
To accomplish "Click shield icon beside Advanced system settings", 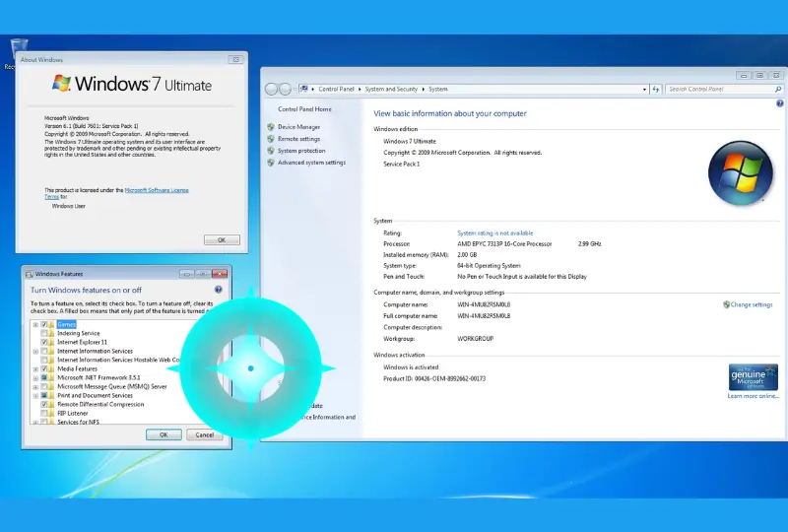I will pos(271,163).
